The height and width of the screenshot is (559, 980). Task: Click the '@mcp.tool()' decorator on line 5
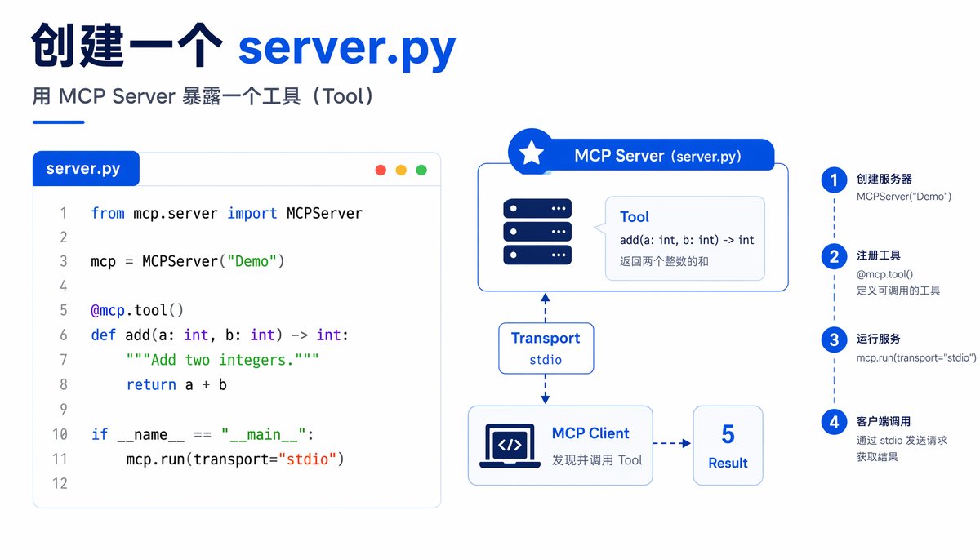pyautogui.click(x=137, y=310)
